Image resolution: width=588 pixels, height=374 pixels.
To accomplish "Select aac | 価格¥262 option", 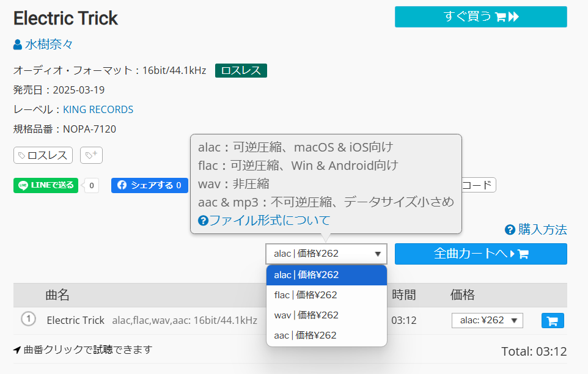I will pyautogui.click(x=326, y=335).
